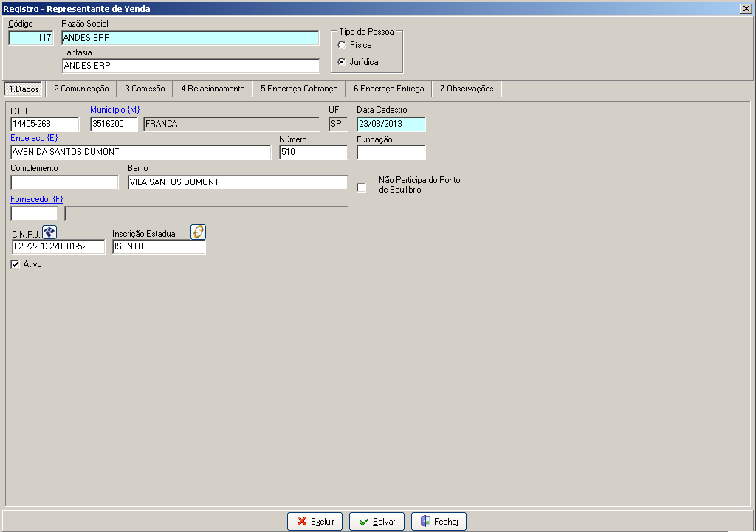Click the UF field showing SP
756x532 pixels.
coord(338,124)
